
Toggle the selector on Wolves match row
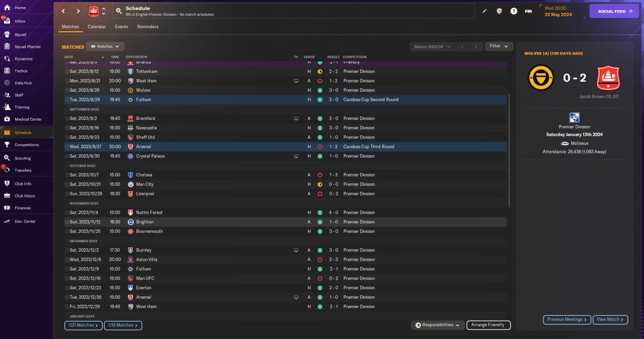click(x=67, y=90)
